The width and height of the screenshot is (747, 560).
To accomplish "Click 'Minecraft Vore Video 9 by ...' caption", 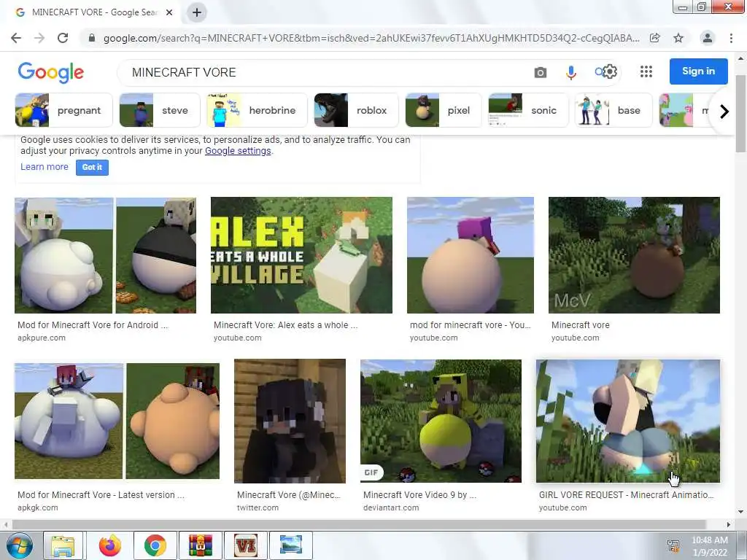I will pyautogui.click(x=419, y=495).
